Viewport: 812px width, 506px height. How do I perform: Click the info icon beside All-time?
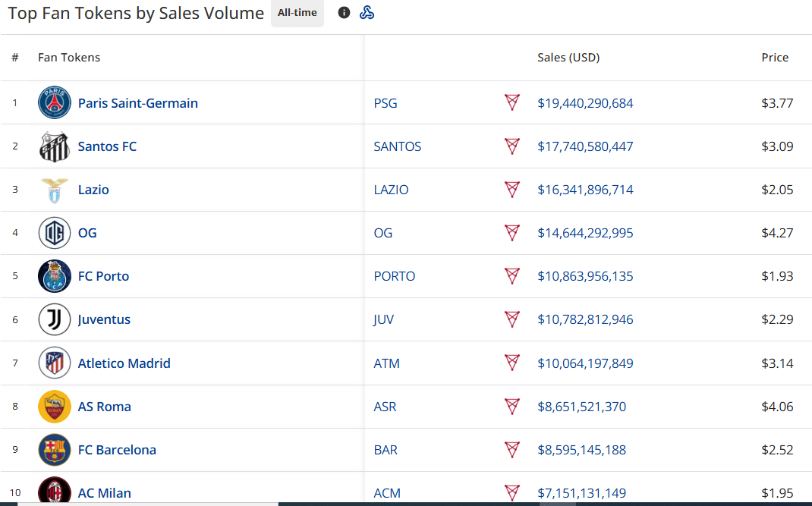click(344, 12)
